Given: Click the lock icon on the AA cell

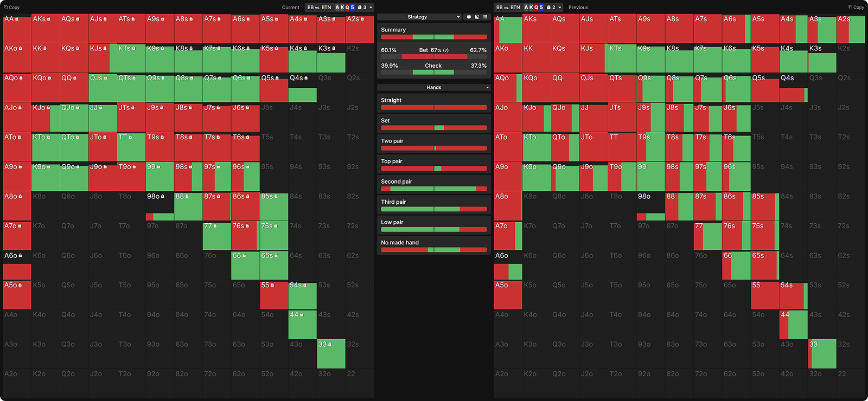Looking at the screenshot, I should (x=17, y=19).
